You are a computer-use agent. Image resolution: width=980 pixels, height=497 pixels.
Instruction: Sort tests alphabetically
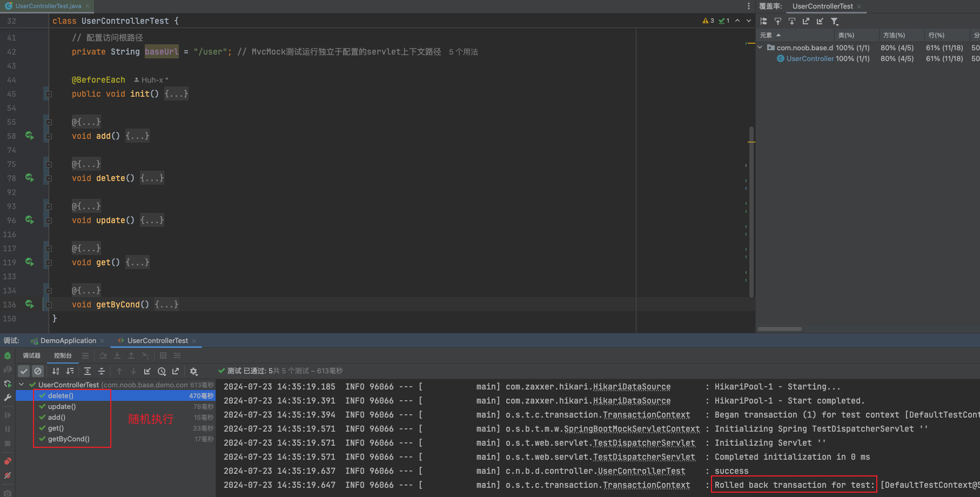pyautogui.click(x=56, y=371)
